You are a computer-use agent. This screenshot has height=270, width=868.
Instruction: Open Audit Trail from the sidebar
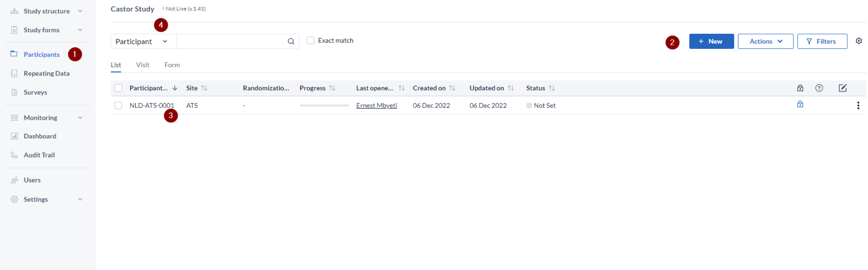coord(39,155)
